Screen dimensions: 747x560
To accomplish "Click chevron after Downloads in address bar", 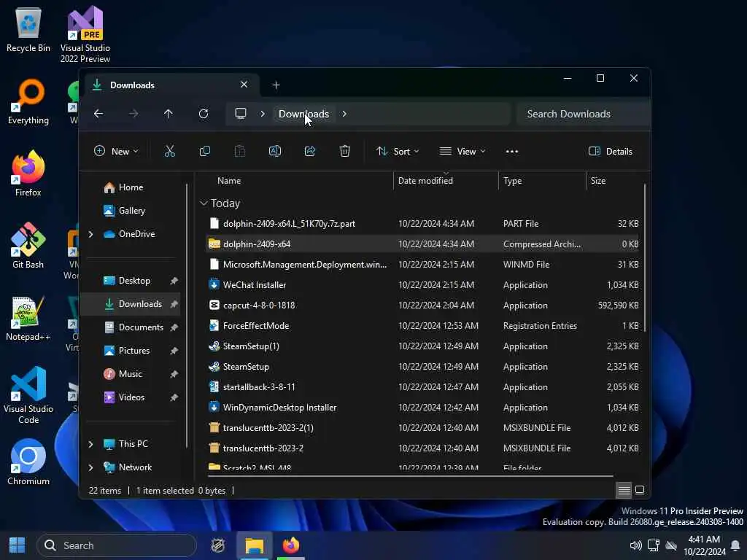I will pos(344,114).
